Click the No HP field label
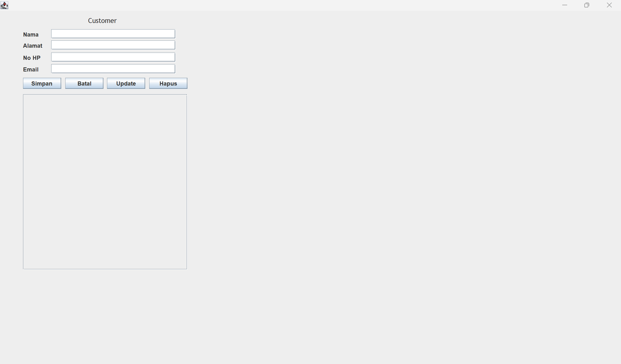The image size is (621, 364). click(x=32, y=58)
